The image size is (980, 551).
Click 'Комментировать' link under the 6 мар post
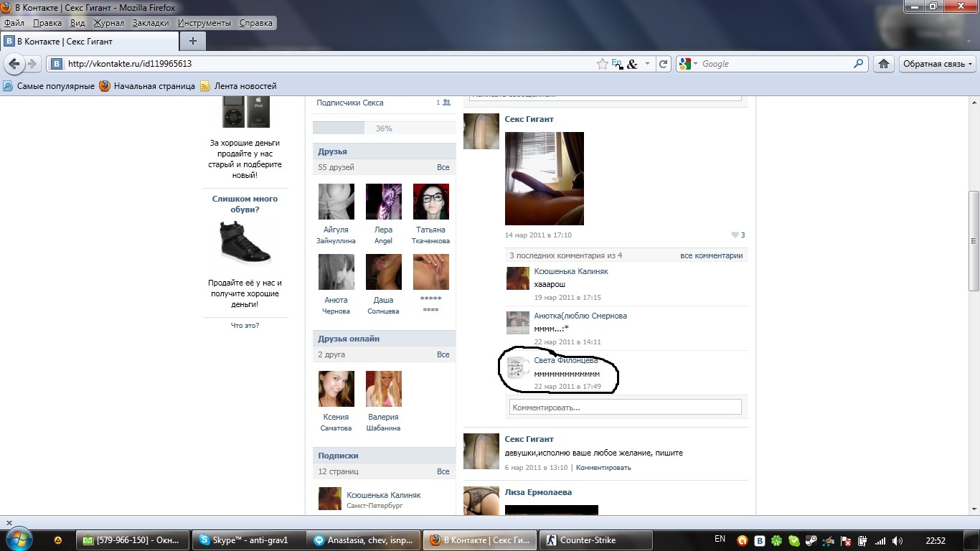pyautogui.click(x=603, y=468)
